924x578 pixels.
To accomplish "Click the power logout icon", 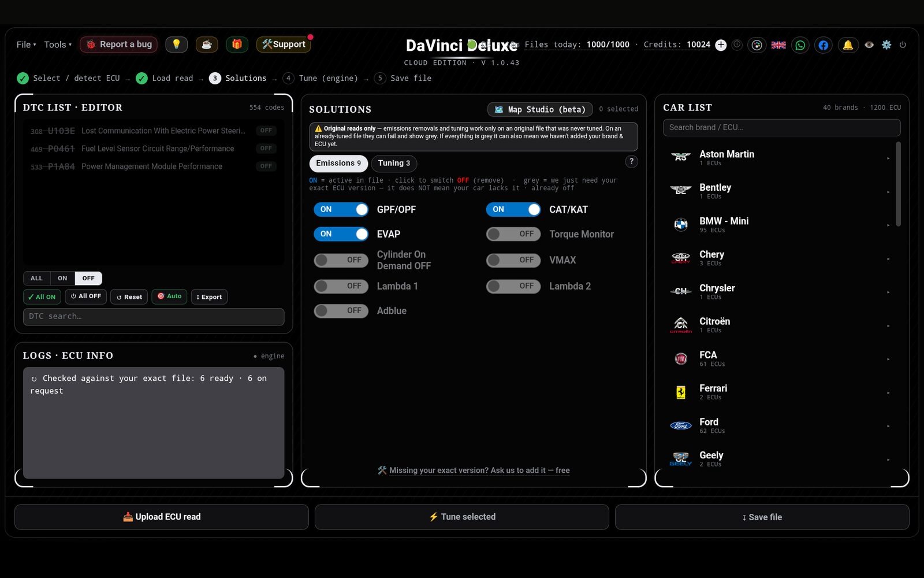I will point(903,45).
